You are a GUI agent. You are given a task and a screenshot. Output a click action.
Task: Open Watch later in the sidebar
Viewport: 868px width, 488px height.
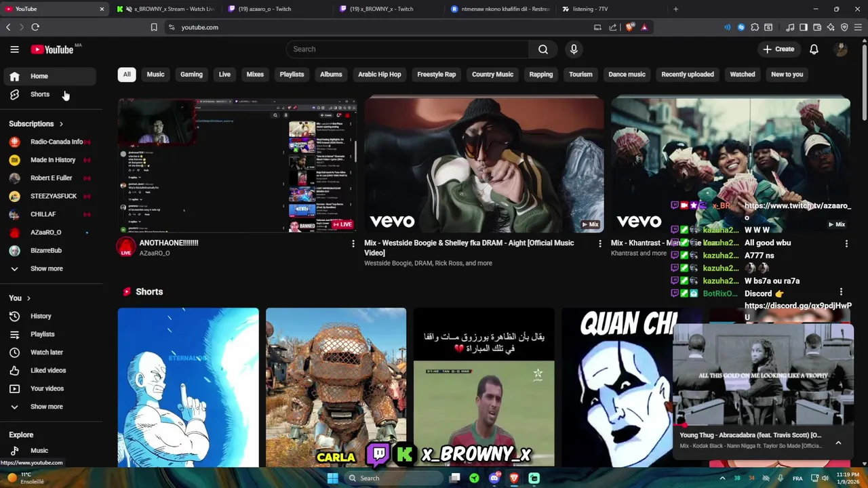[49, 352]
